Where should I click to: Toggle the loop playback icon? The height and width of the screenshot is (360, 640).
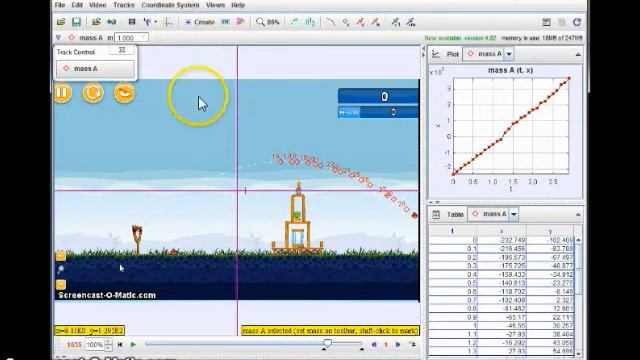[x=412, y=345]
